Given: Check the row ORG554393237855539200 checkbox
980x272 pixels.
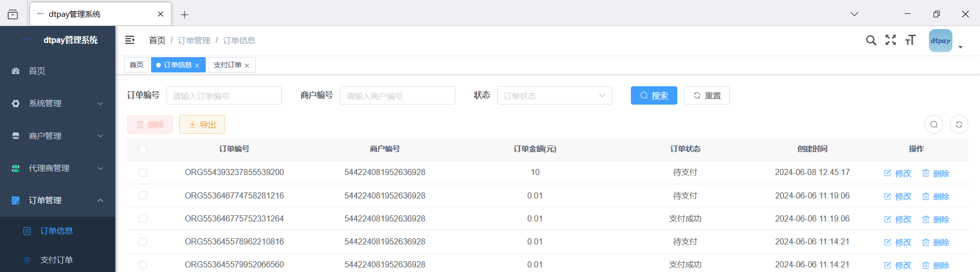Looking at the screenshot, I should [143, 172].
